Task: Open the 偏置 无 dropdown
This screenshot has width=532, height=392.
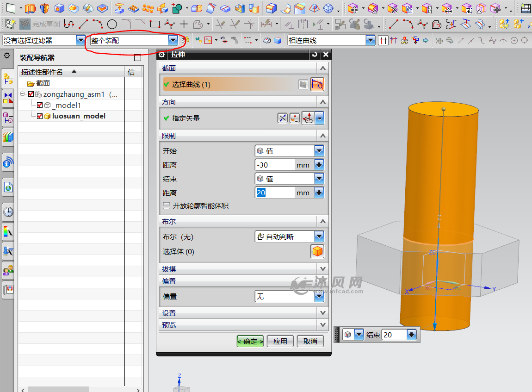Action: pos(319,296)
